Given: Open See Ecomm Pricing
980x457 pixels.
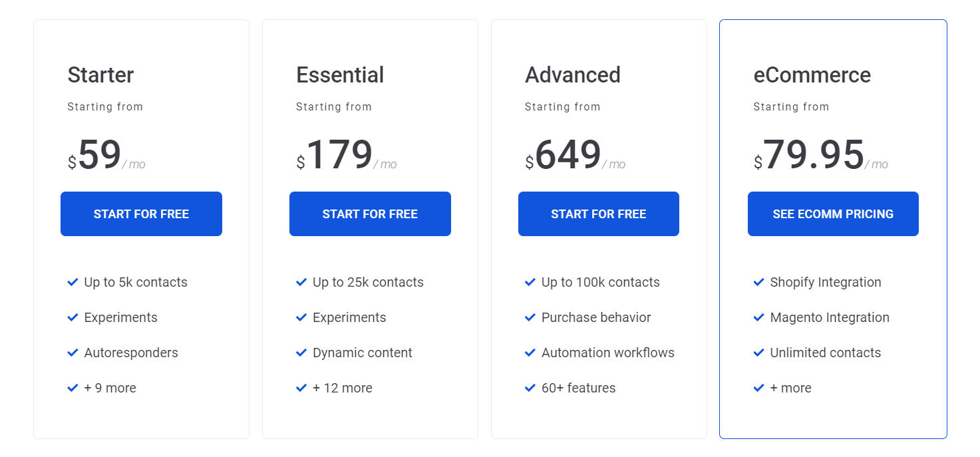Looking at the screenshot, I should 833,214.
